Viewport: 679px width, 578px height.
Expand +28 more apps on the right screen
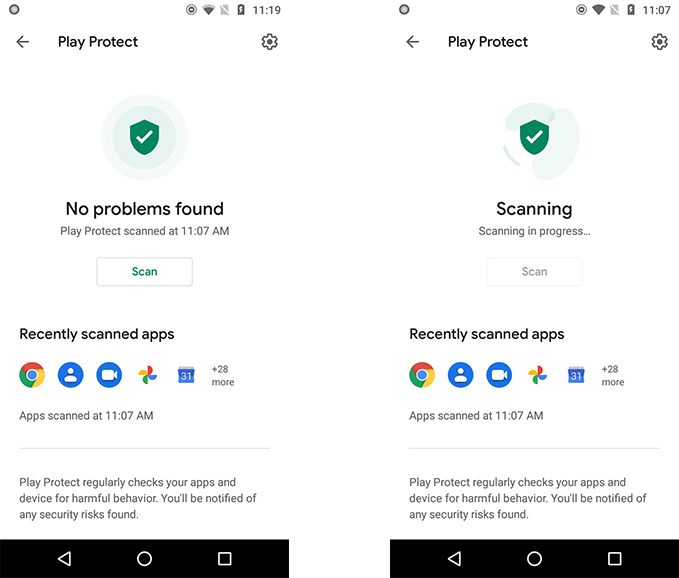coord(612,375)
